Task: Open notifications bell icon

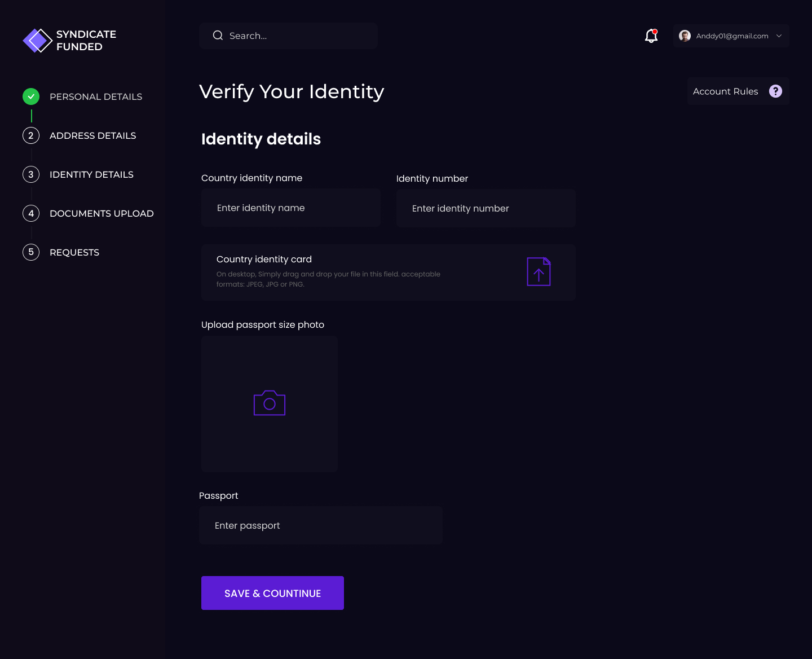Action: pyautogui.click(x=651, y=36)
